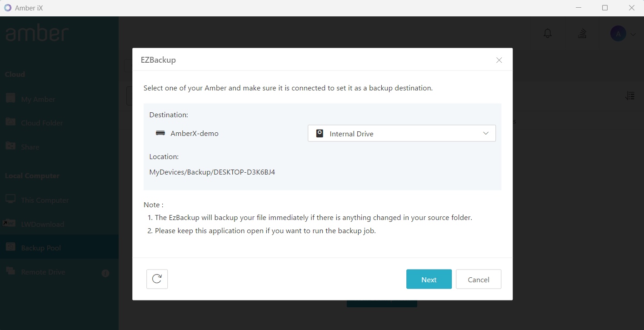
Task: Maximize the Amber iX window
Action: [x=605, y=8]
